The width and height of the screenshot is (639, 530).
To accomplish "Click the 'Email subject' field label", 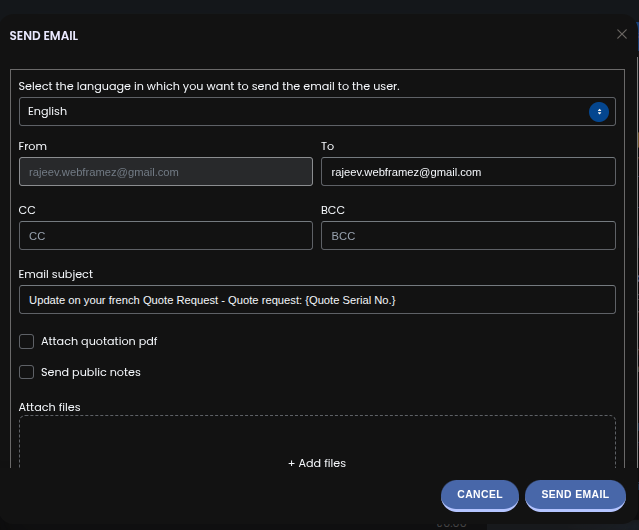I will click(56, 274).
